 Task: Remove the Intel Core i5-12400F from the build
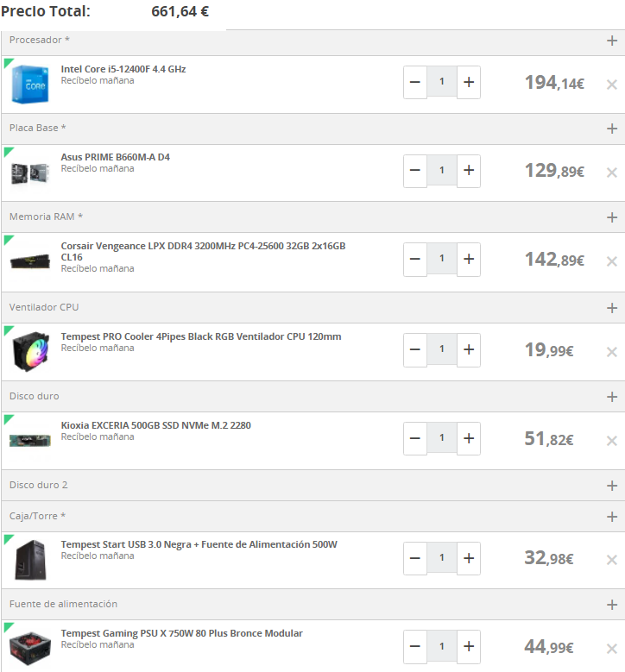tap(612, 85)
